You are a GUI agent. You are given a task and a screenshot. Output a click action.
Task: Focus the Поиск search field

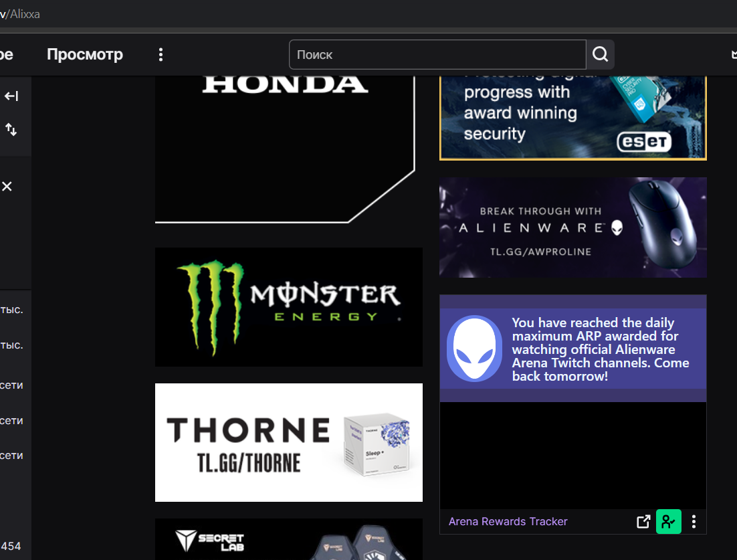tap(437, 55)
